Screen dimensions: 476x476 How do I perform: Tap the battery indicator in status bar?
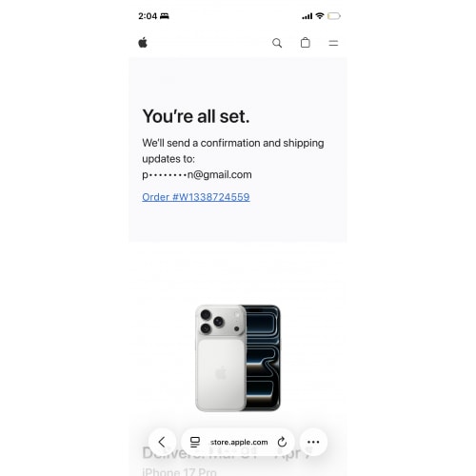coord(334,16)
